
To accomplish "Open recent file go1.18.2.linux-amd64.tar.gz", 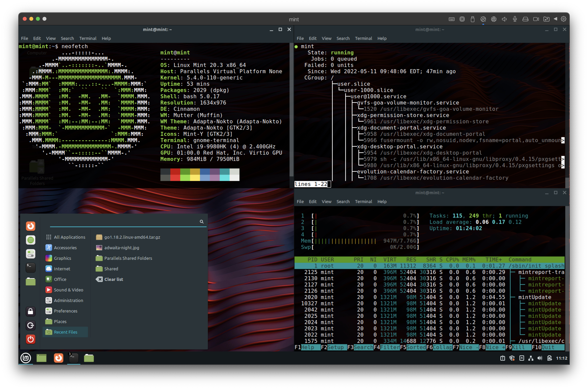I will pyautogui.click(x=128, y=237).
